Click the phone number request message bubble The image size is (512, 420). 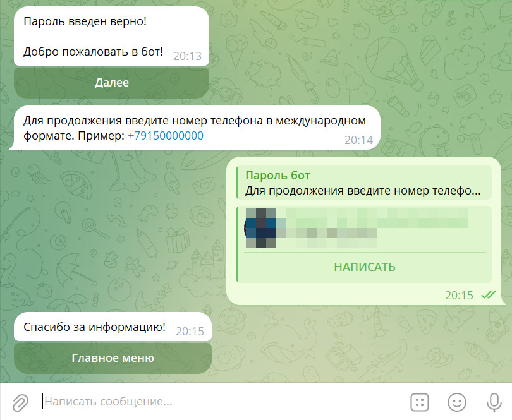click(x=195, y=128)
